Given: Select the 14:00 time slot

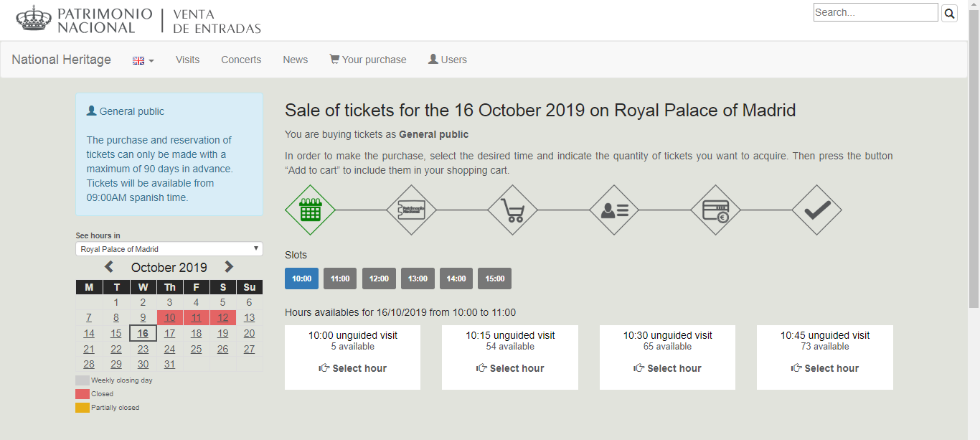Looking at the screenshot, I should pos(456,278).
